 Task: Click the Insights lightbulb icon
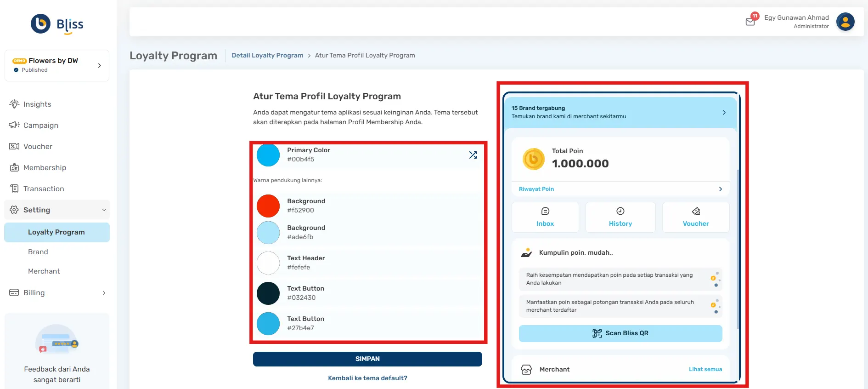click(x=14, y=104)
